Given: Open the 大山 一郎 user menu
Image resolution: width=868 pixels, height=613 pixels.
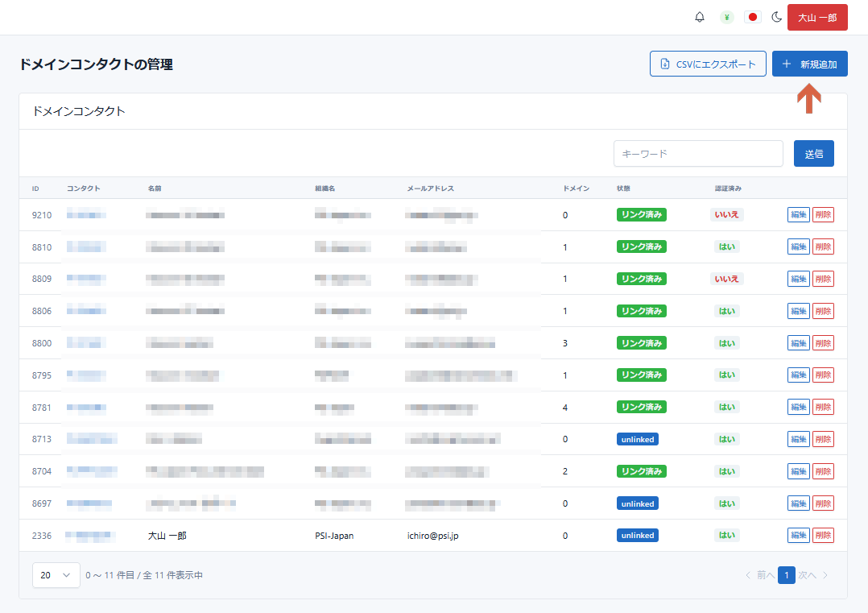Looking at the screenshot, I should click(x=816, y=17).
